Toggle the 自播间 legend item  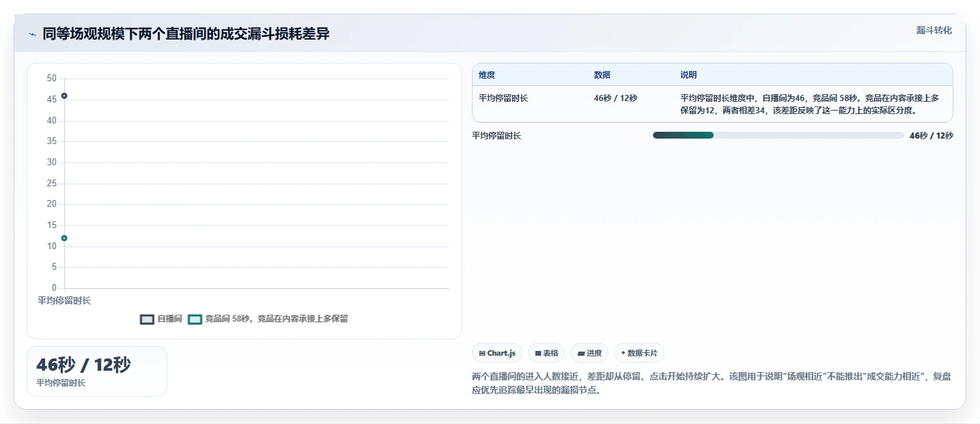click(161, 319)
